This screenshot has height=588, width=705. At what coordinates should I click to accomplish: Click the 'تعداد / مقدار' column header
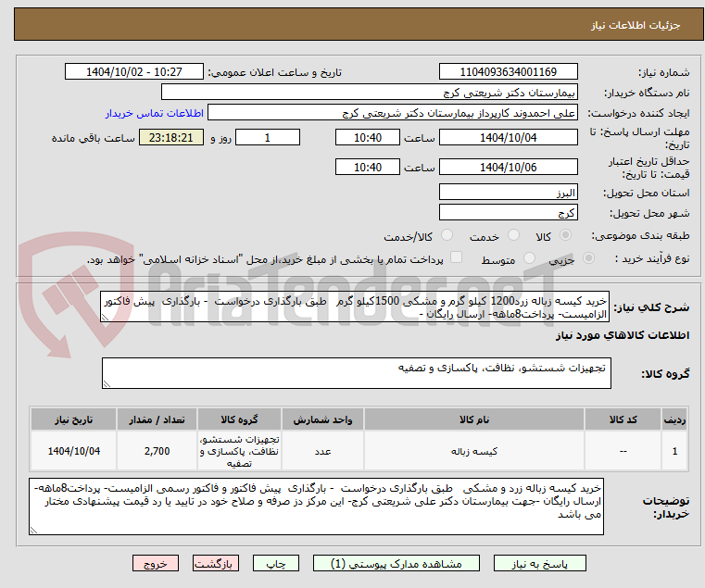pyautogui.click(x=157, y=419)
